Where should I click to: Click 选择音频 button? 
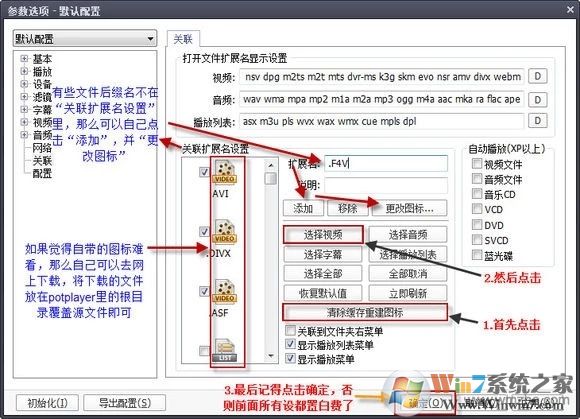coord(408,234)
